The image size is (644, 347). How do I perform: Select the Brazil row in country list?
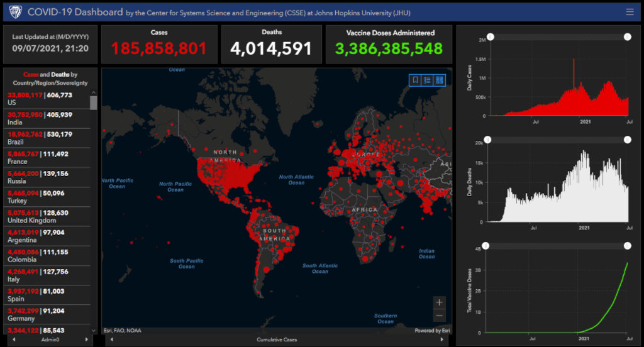point(47,138)
